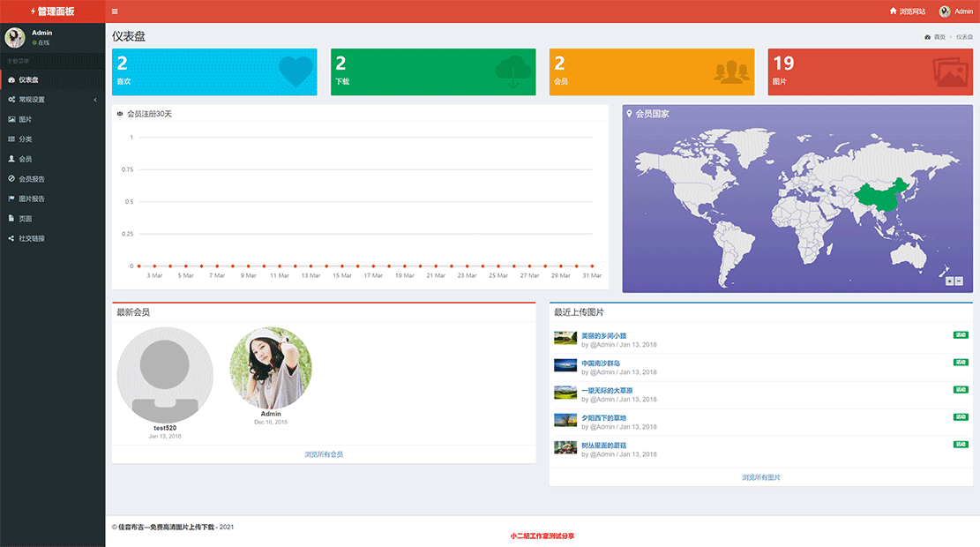Click the cloud download icon on 下载 card
The height and width of the screenshot is (547, 980).
[513, 72]
